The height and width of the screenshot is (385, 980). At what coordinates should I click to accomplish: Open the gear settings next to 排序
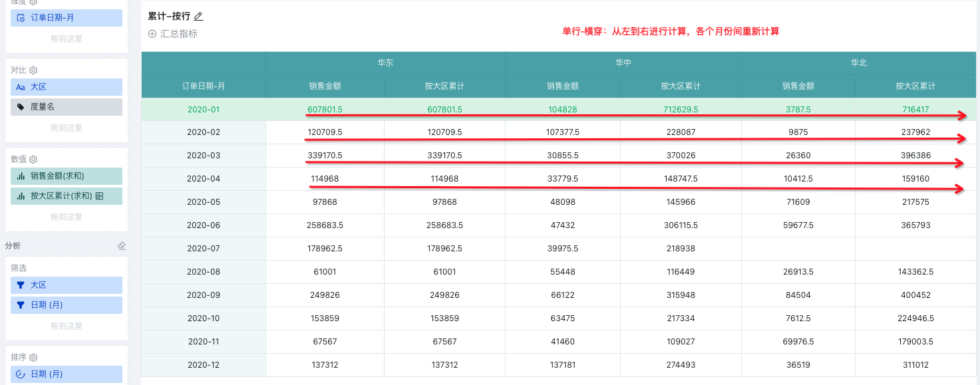coord(33,357)
